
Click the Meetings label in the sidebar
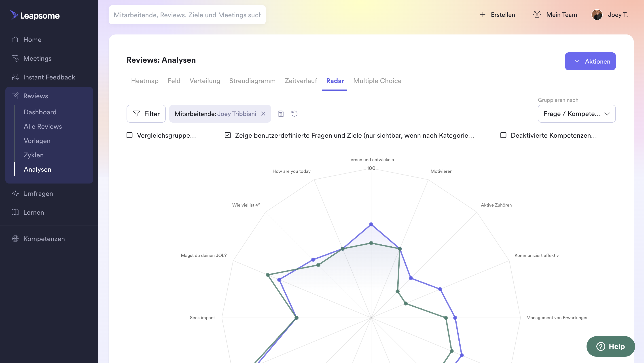[37, 58]
